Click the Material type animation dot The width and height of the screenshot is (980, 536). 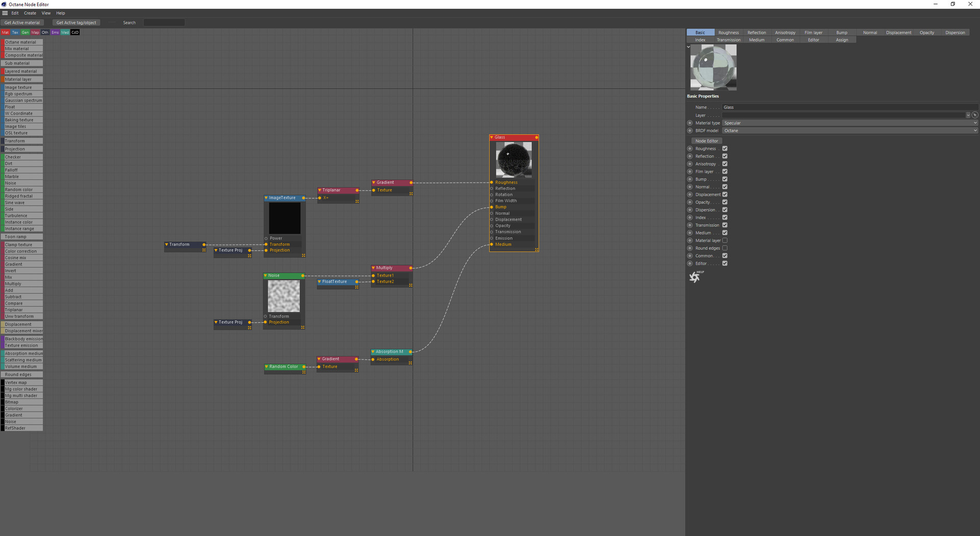point(690,123)
